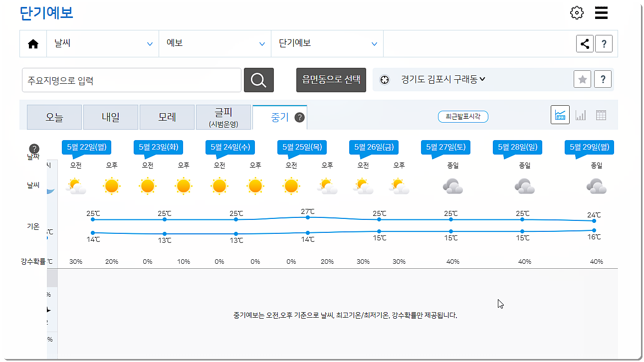Open location dropdown 경기도 김포시 구래동
Viewport: 644px width, 362px height.
click(443, 79)
